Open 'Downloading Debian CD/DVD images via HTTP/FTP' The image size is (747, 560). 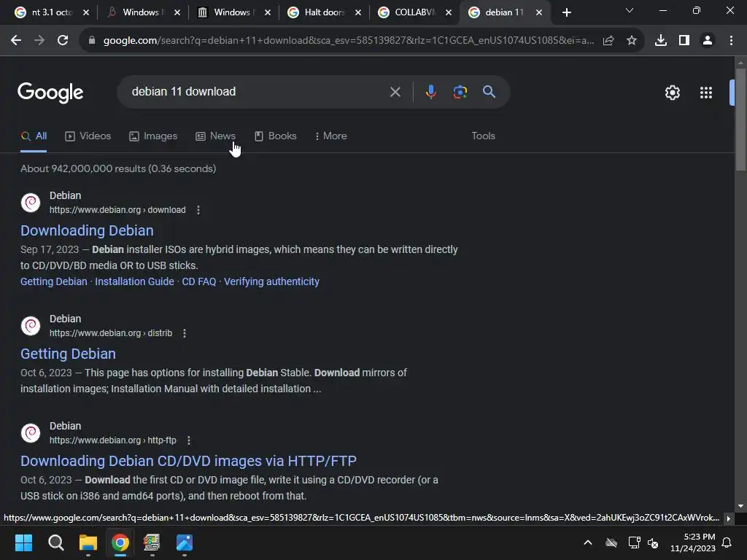[189, 461]
